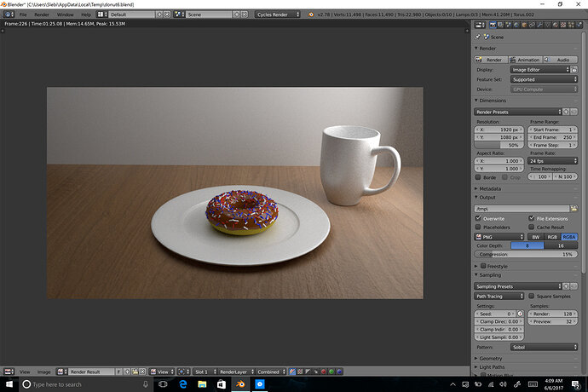Select the RGB color mode button
Image resolution: width=588 pixels, height=392 pixels.
pyautogui.click(x=552, y=237)
